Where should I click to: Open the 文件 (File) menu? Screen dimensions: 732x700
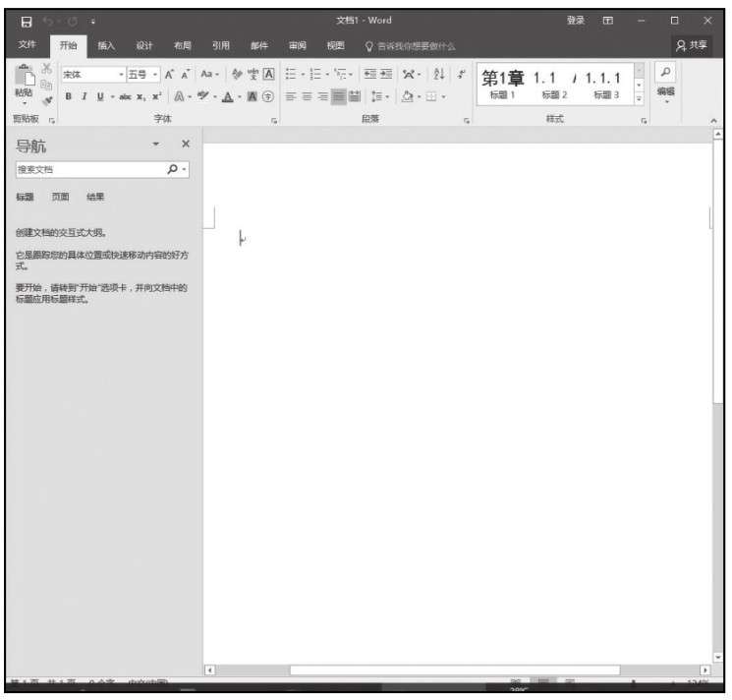28,46
